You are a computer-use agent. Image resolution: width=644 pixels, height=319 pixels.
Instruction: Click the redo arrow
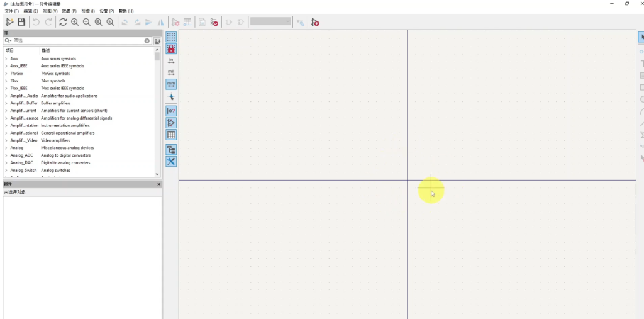point(48,22)
